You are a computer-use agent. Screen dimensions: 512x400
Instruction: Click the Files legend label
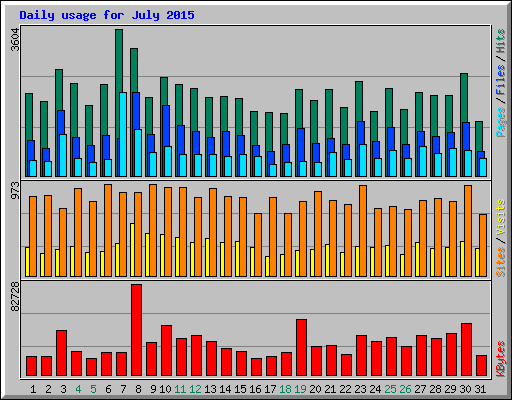501,79
